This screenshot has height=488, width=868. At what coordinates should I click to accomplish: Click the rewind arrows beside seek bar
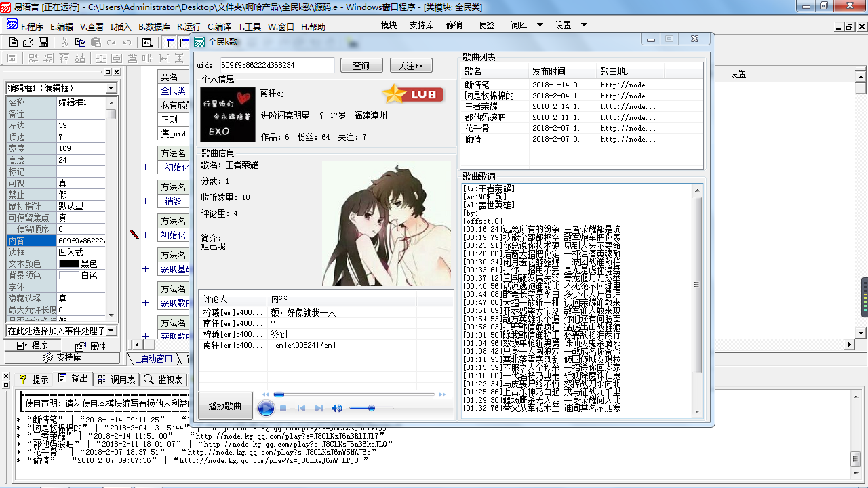point(266,394)
